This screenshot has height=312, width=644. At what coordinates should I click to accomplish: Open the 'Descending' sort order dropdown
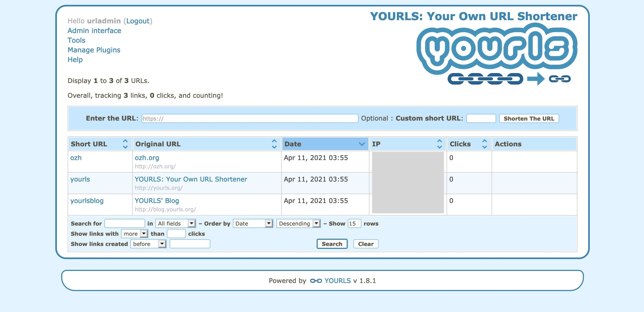[298, 223]
